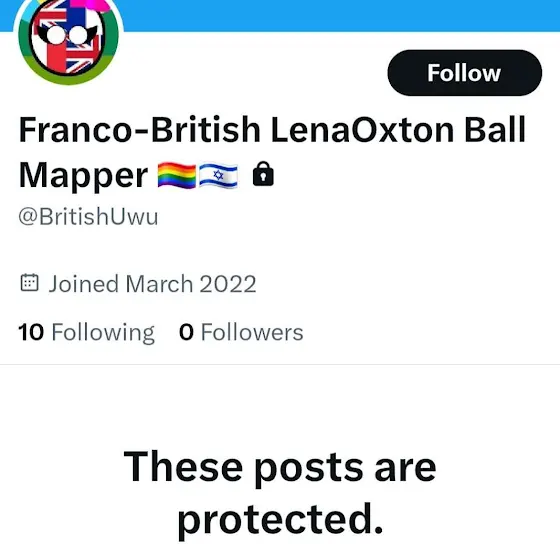Click the horizontal divider below follower counts
This screenshot has height=560, width=560.
280,365
